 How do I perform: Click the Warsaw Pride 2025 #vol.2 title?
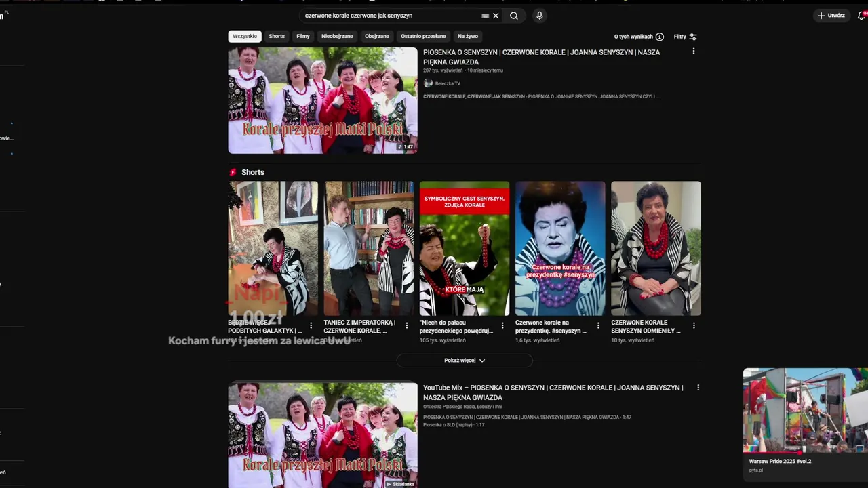click(x=780, y=462)
